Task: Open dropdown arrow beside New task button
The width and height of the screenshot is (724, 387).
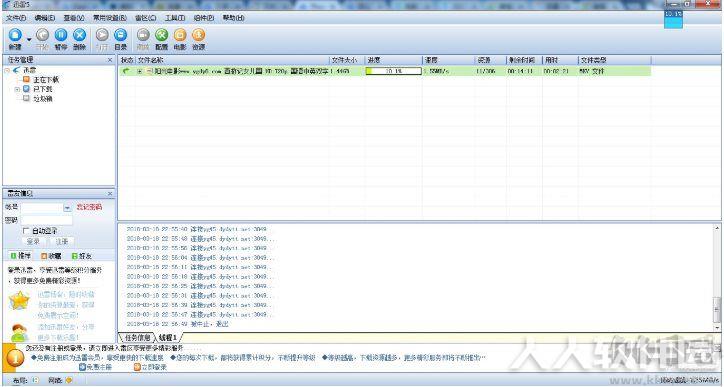Action: coord(29,40)
